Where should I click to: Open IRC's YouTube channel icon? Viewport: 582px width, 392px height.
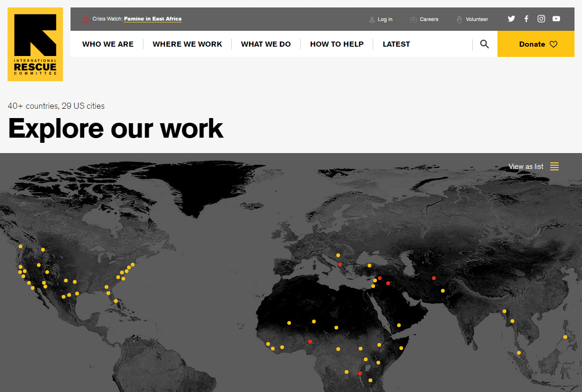[x=556, y=19]
